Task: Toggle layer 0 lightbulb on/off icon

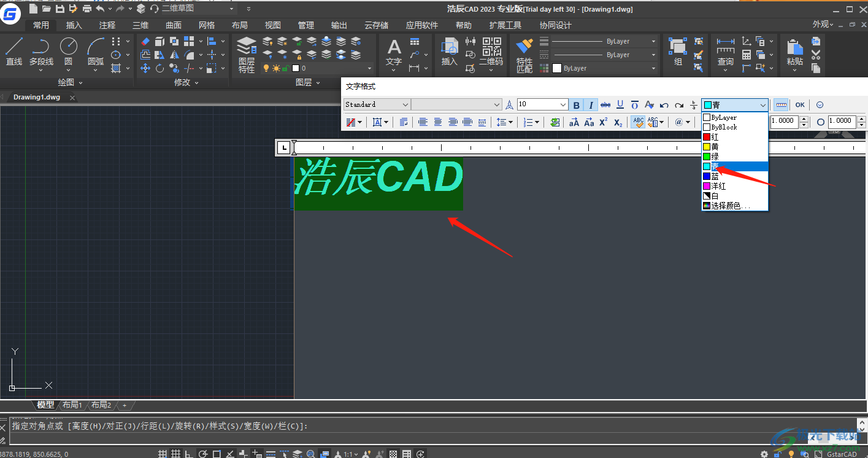Action: tap(266, 68)
